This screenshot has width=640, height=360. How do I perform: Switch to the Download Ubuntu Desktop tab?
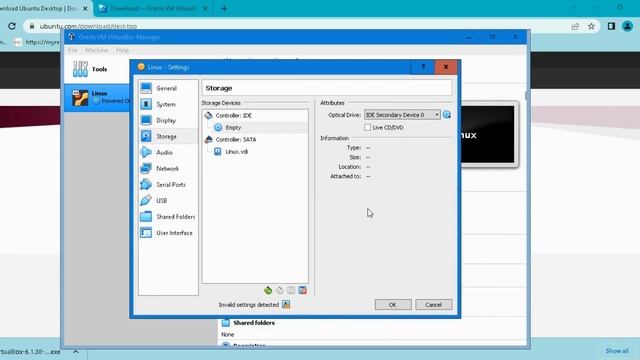(39, 8)
